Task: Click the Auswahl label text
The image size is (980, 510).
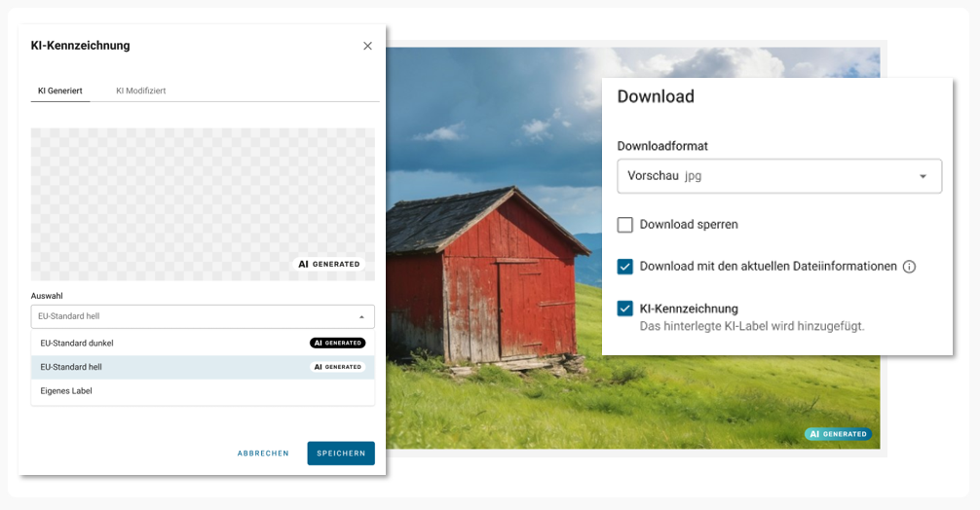Action: click(47, 296)
